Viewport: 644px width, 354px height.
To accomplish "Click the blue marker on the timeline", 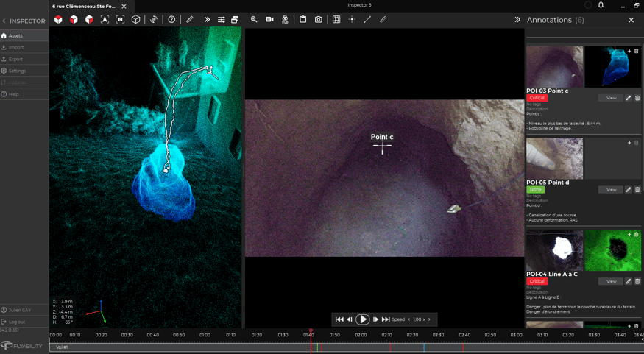I will coord(423,347).
